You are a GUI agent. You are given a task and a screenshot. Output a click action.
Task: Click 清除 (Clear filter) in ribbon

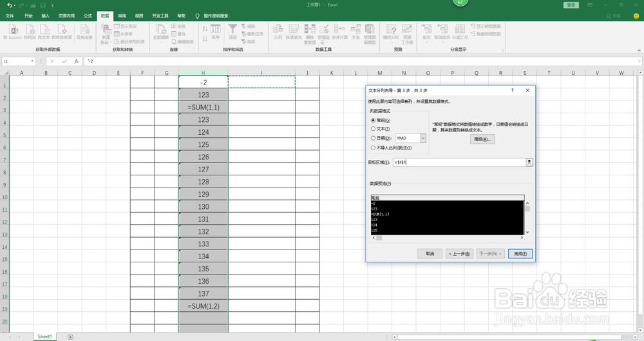[248, 26]
